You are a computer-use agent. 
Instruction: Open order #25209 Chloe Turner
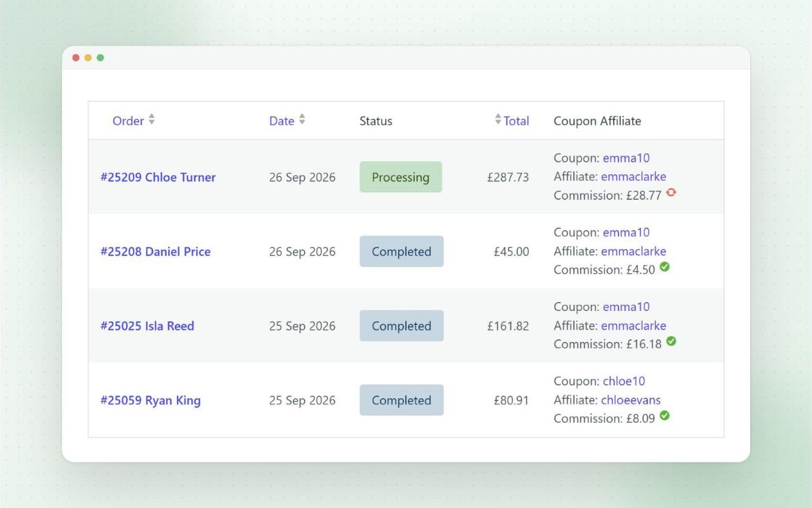coord(158,177)
